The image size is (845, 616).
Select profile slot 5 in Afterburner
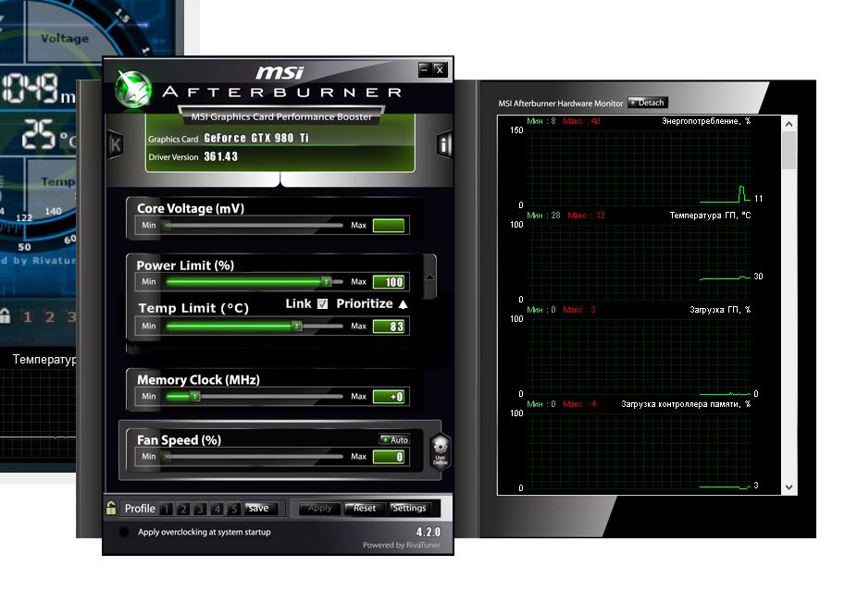(234, 509)
